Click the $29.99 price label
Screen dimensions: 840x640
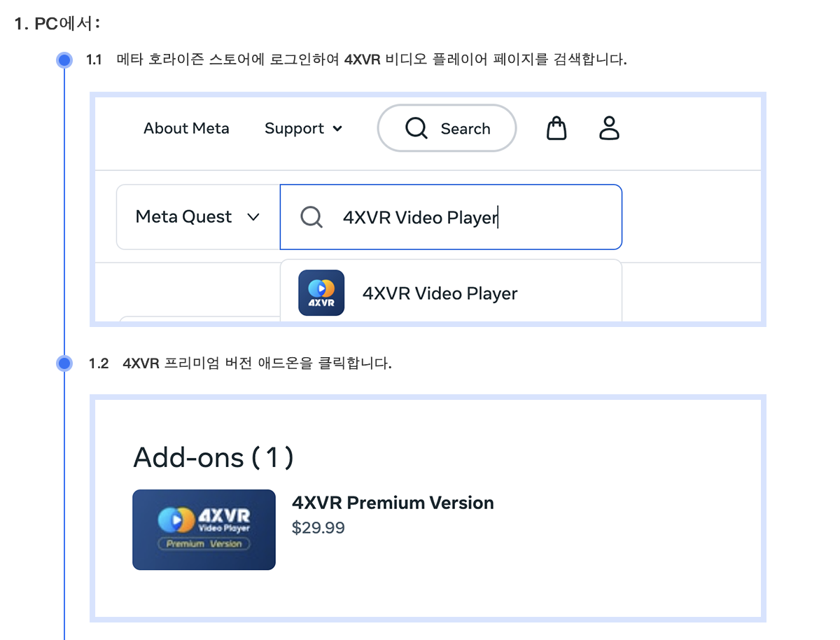pos(318,528)
